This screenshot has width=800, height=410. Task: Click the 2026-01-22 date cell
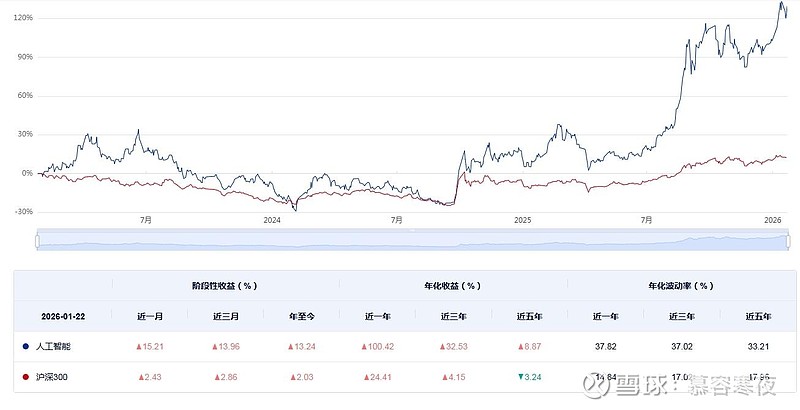point(62,315)
